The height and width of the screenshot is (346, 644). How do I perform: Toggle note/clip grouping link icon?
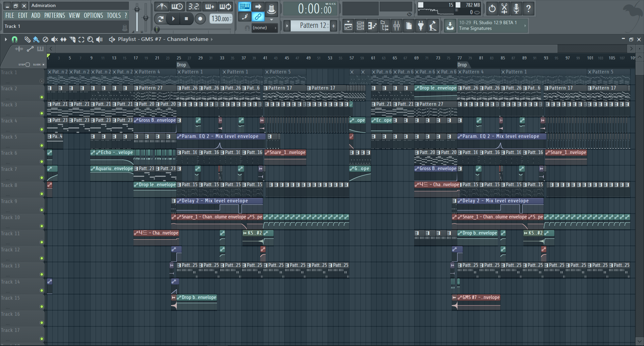coord(258,16)
